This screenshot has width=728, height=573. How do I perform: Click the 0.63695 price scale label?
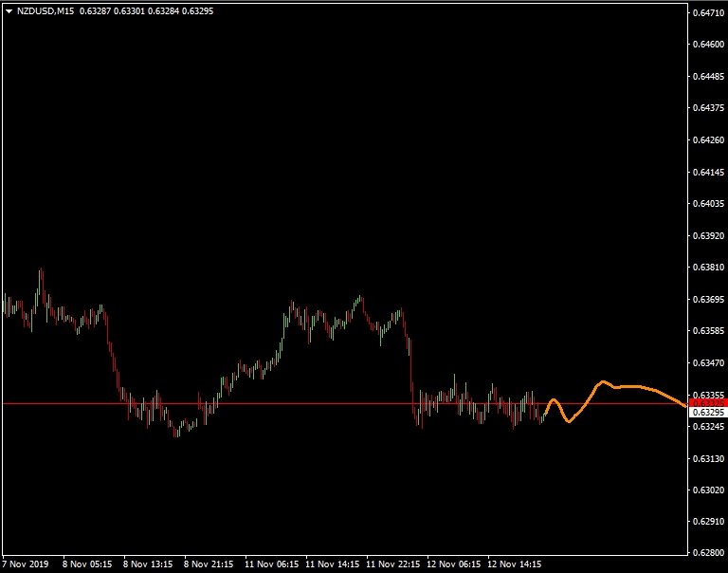coord(707,300)
